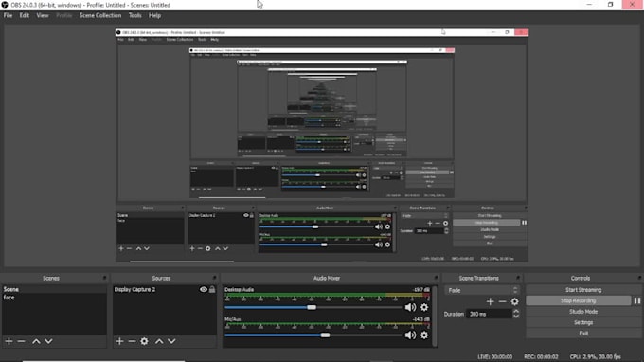This screenshot has width=644, height=362.
Task: Decrease transition duration with down arrow
Action: click(516, 317)
